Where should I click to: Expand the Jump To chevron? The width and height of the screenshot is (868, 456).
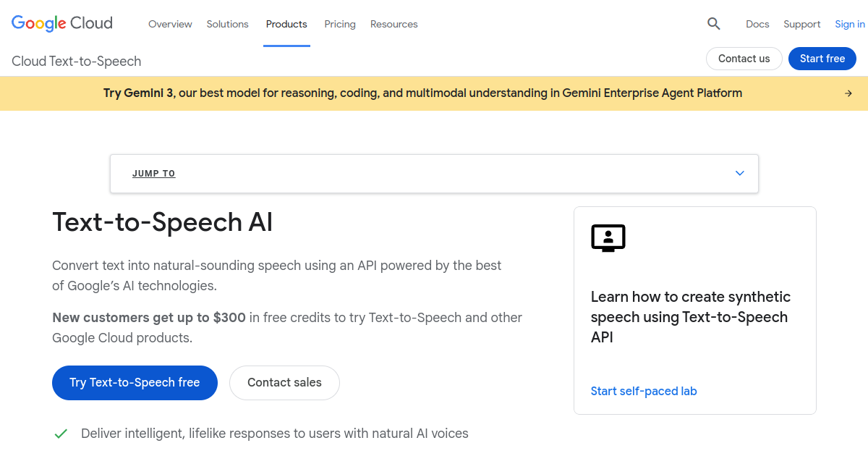pos(740,173)
